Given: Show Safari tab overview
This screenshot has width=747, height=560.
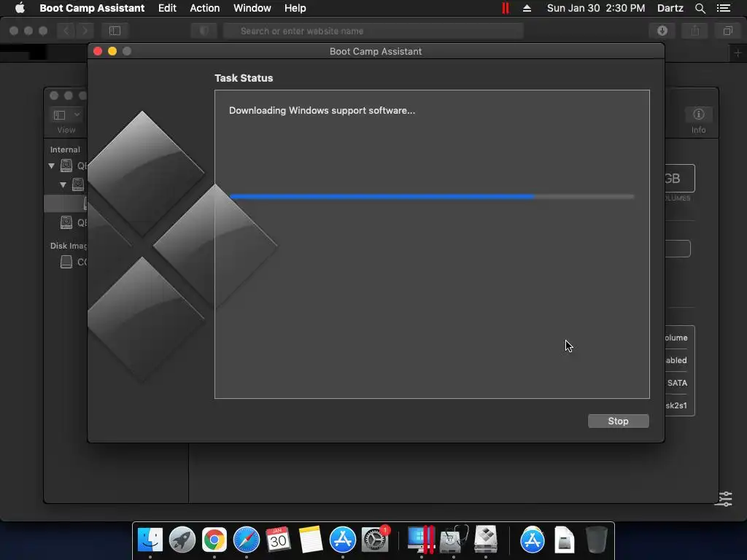Looking at the screenshot, I should point(727,31).
